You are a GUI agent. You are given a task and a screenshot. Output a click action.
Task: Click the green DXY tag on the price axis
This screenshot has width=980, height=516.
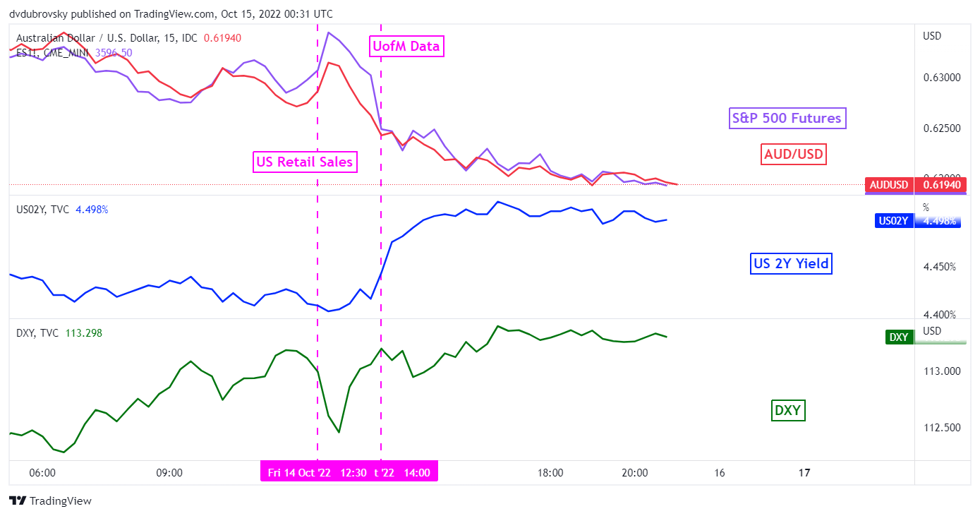pyautogui.click(x=898, y=337)
